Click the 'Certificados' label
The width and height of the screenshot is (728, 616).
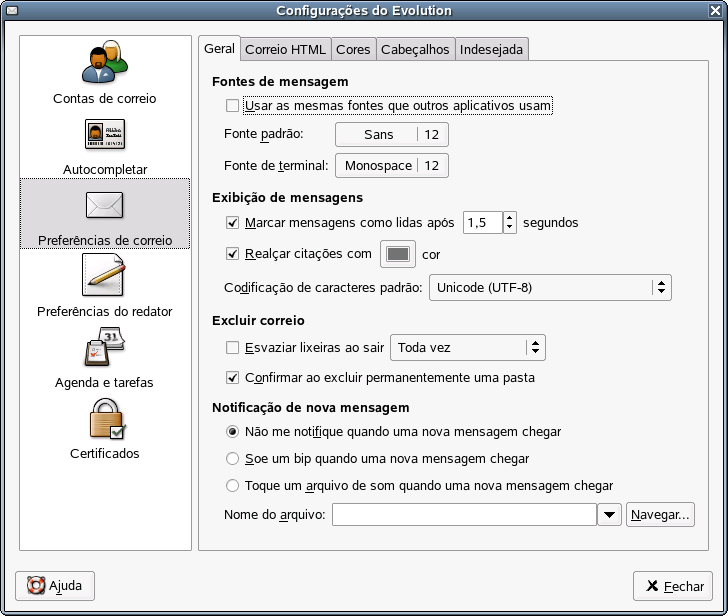pyautogui.click(x=104, y=454)
